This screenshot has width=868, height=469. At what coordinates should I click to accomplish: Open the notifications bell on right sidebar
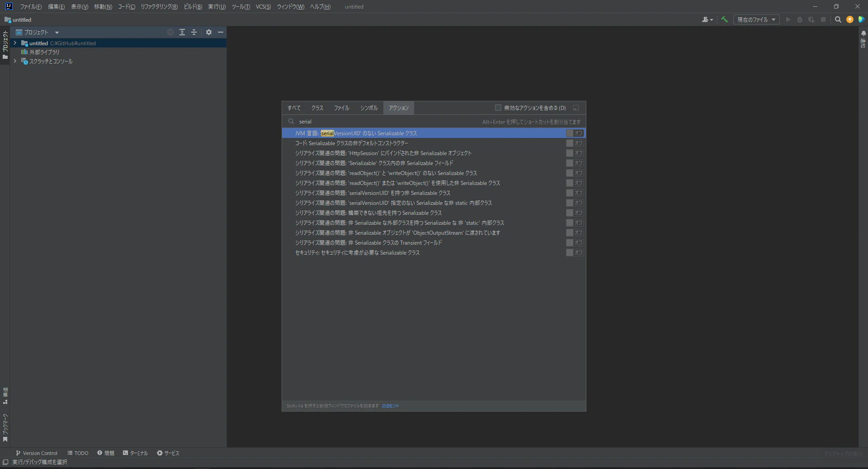click(x=863, y=33)
